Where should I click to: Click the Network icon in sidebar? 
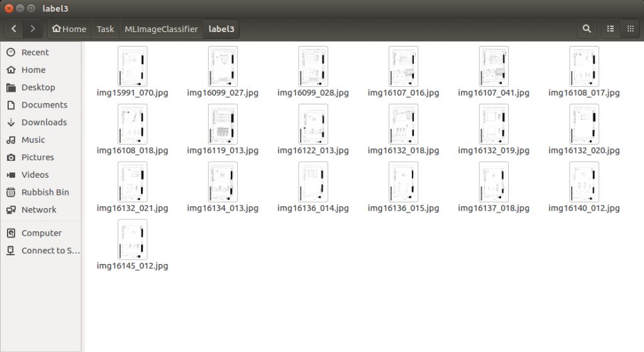click(11, 210)
